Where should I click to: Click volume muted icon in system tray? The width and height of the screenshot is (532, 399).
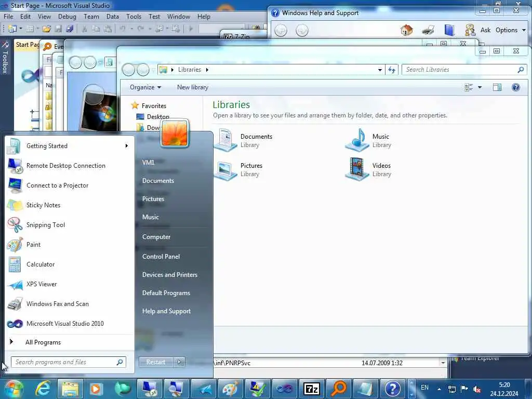pos(477,389)
